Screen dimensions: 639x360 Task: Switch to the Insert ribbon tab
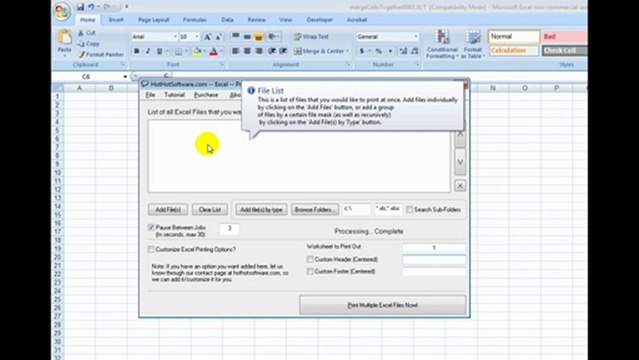tap(116, 20)
